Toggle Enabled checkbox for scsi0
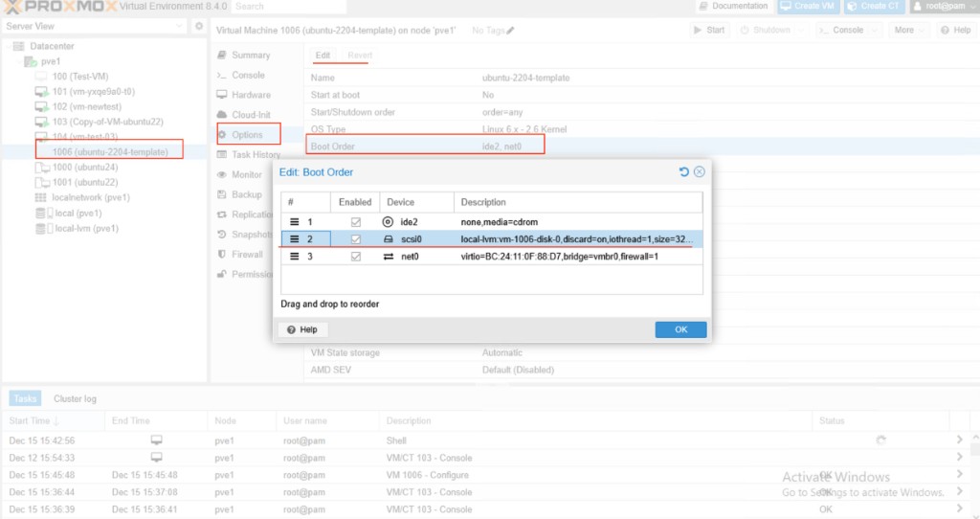980x519 pixels. point(356,238)
